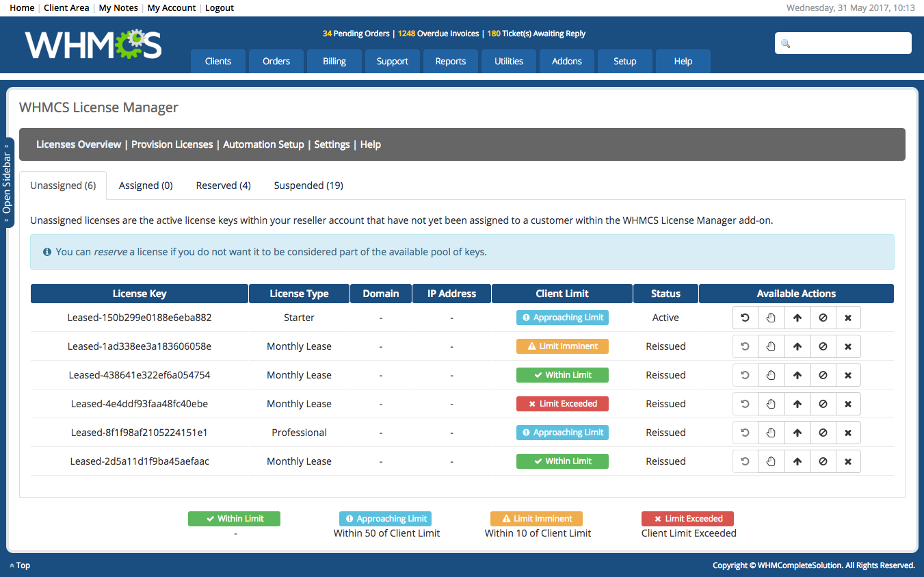This screenshot has height=577, width=924.
Task: Open the Billing menu
Action: coord(334,61)
